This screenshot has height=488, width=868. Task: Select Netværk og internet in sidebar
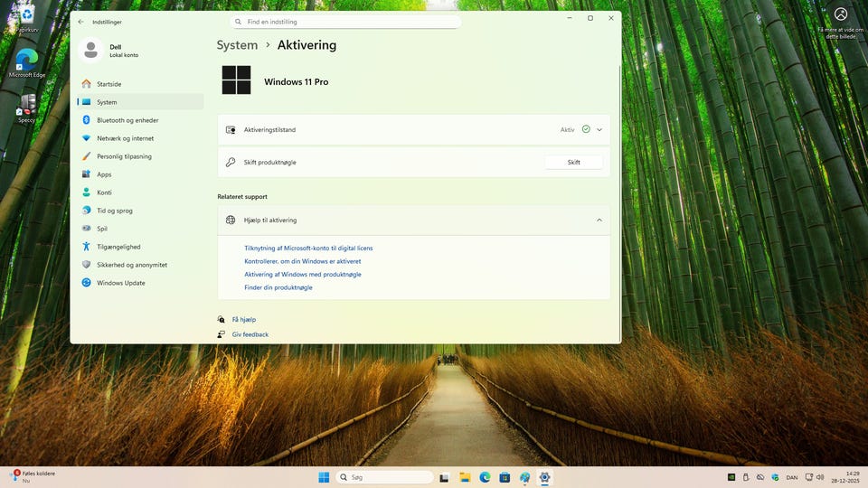(125, 138)
